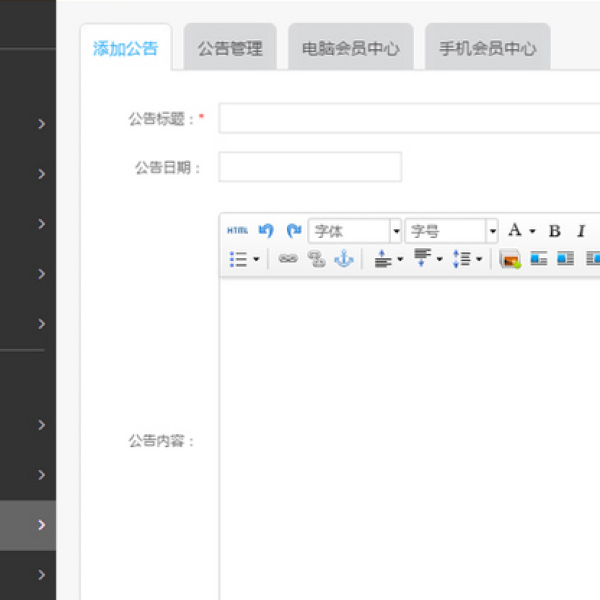Viewport: 600px width, 600px height.
Task: Toggle bold formatting
Action: click(554, 231)
